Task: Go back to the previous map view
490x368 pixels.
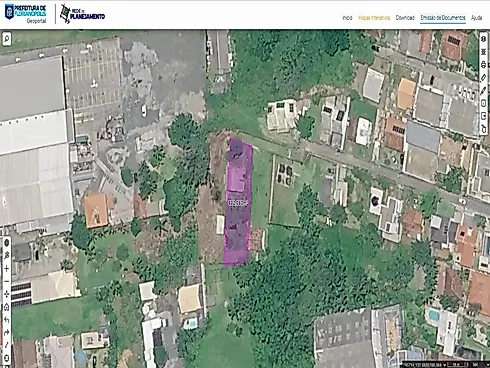Action: point(6,320)
